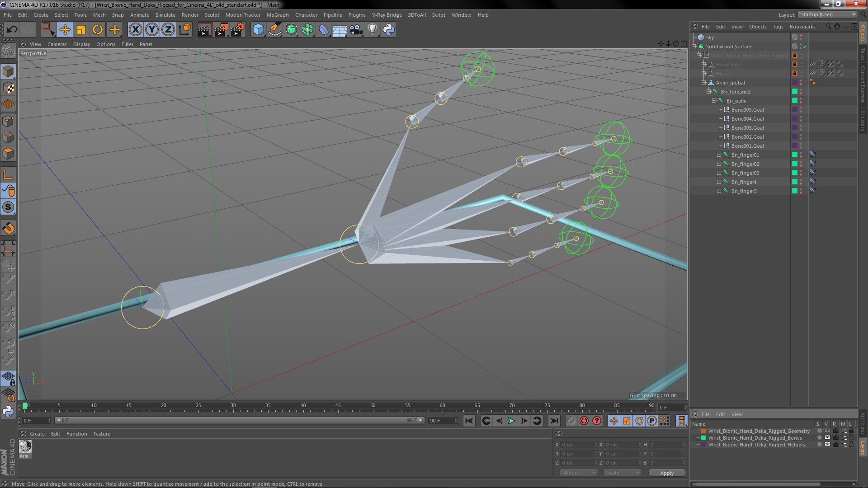Enable Points mode in left palette
868x488 pixels.
click(8, 121)
